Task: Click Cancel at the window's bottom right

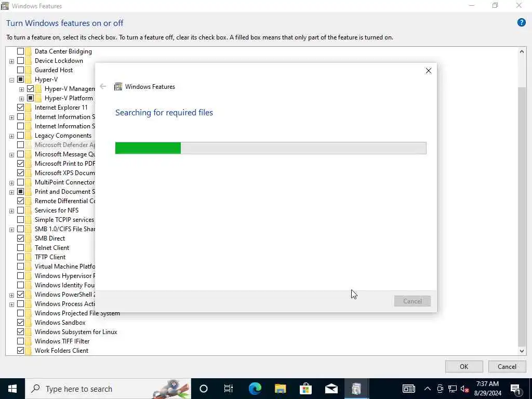Action: [507, 366]
